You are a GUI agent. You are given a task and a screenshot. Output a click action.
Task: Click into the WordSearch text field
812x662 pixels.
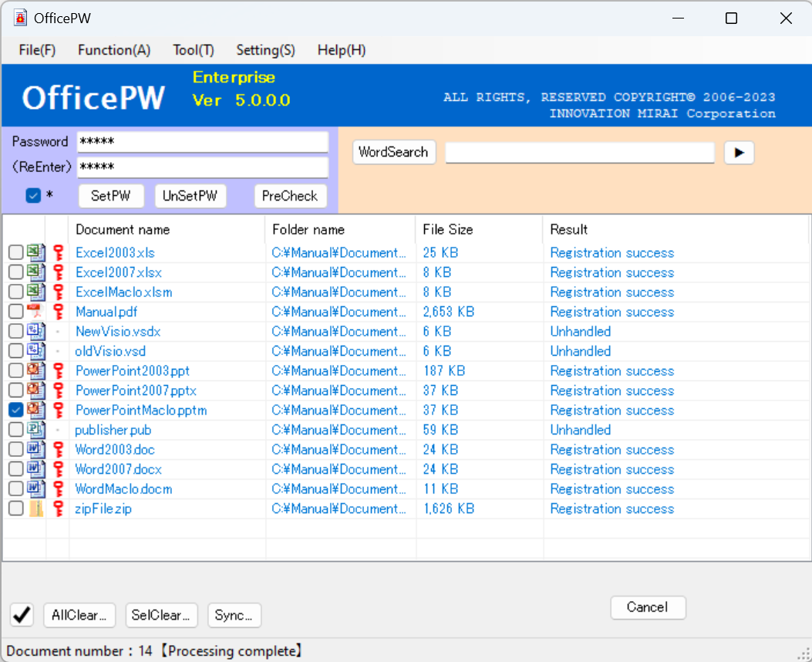click(x=580, y=152)
